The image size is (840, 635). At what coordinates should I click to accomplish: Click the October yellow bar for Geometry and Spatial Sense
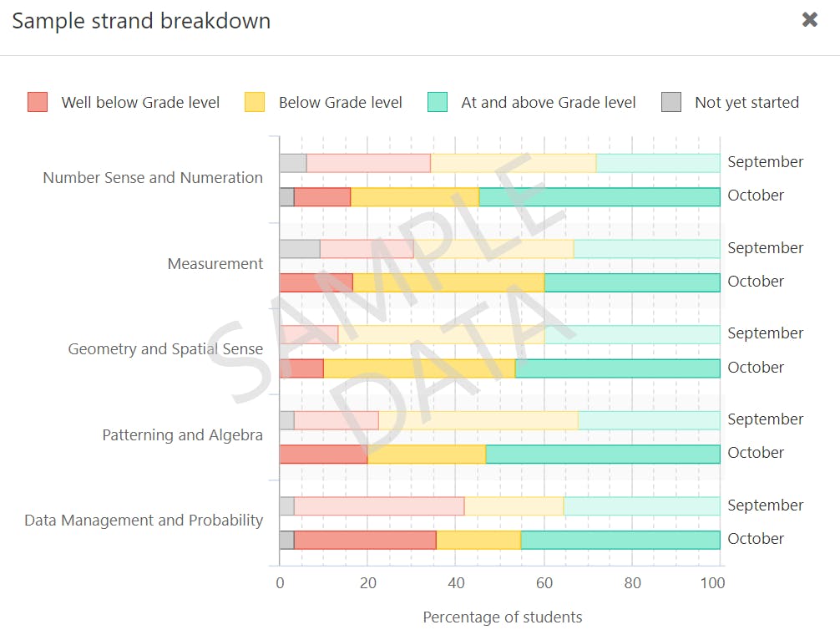coord(419,368)
